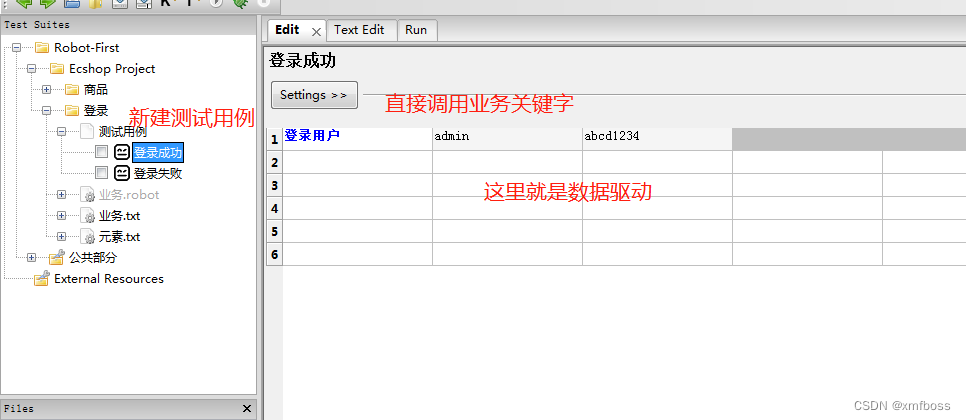This screenshot has height=420, width=966.
Task: Click the 登录 folder icon
Action: [72, 111]
